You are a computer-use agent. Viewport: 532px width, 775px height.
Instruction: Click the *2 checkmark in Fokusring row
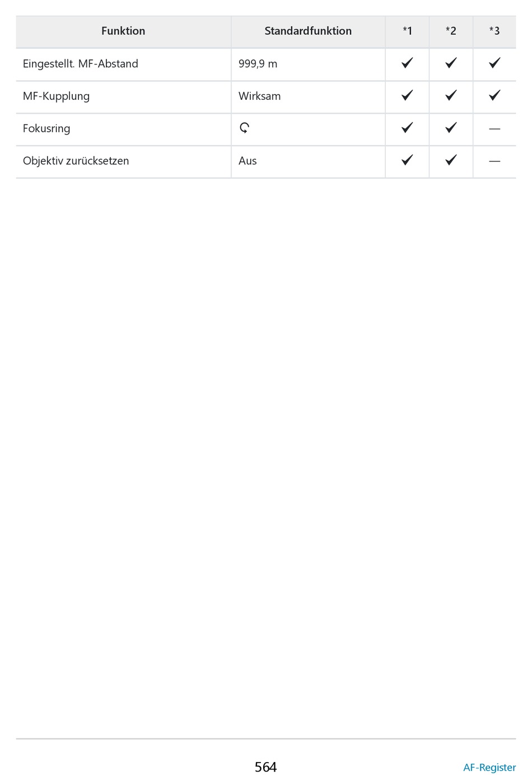(x=451, y=128)
